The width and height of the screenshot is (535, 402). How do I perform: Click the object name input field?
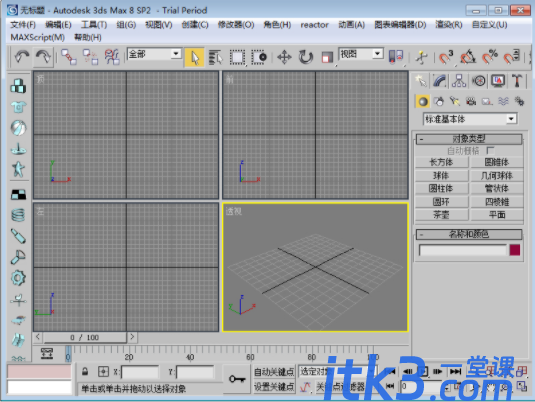point(463,250)
